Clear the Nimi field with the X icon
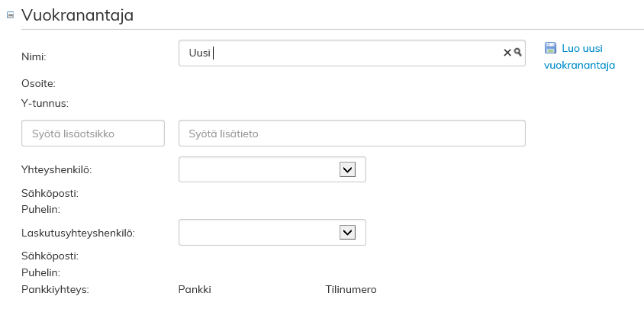 [507, 53]
